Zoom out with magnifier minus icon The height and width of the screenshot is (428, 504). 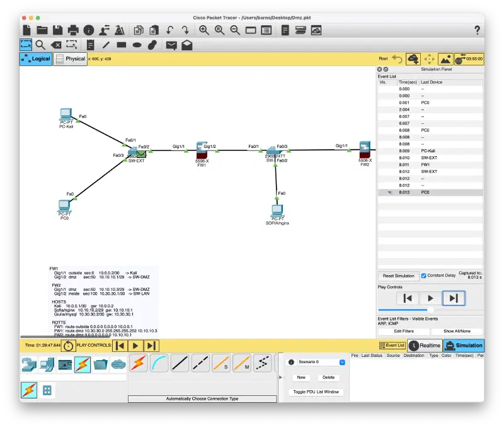point(235,30)
